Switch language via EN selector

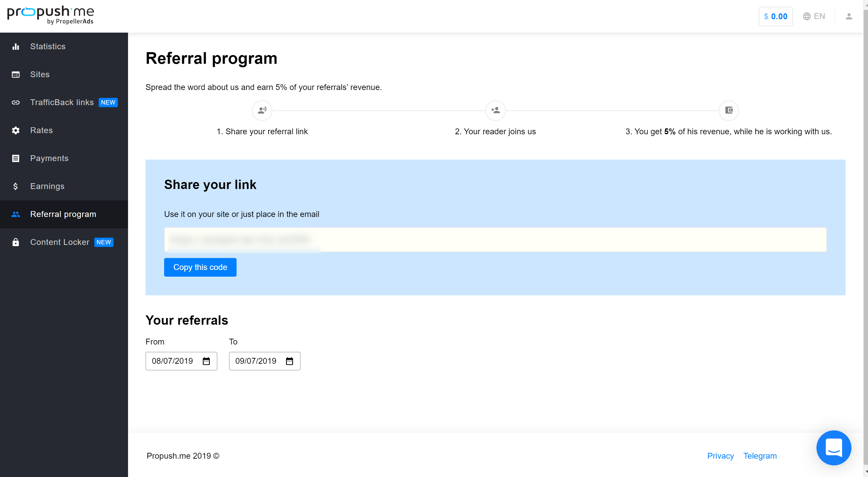[814, 16]
